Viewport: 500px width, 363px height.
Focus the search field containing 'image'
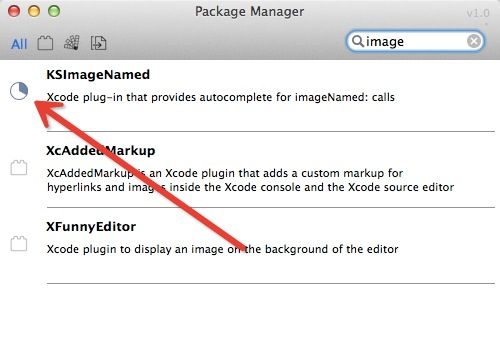(x=415, y=41)
